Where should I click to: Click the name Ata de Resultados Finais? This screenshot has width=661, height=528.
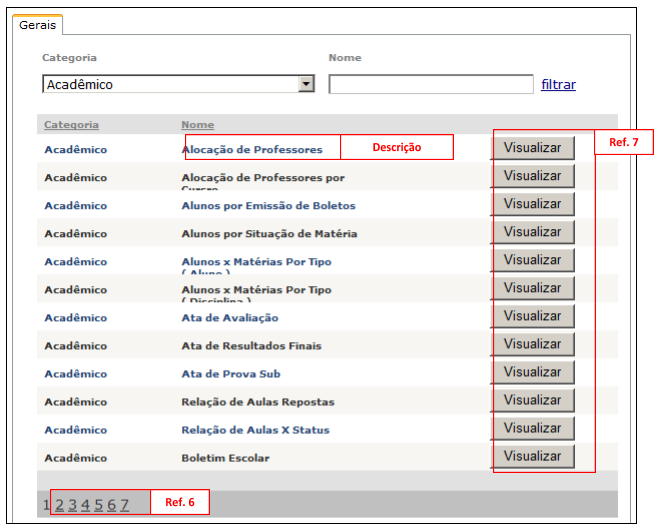[x=251, y=346]
